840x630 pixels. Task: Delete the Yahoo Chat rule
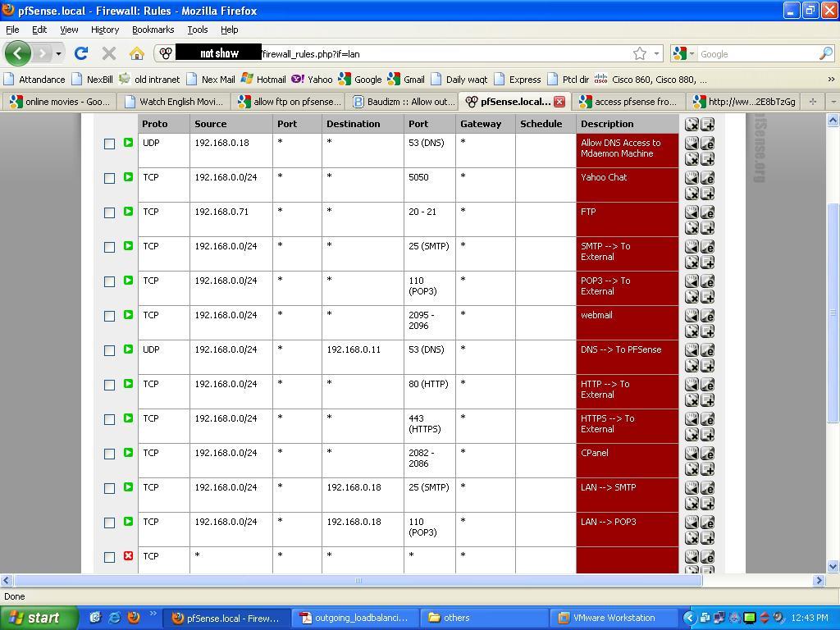click(692, 193)
